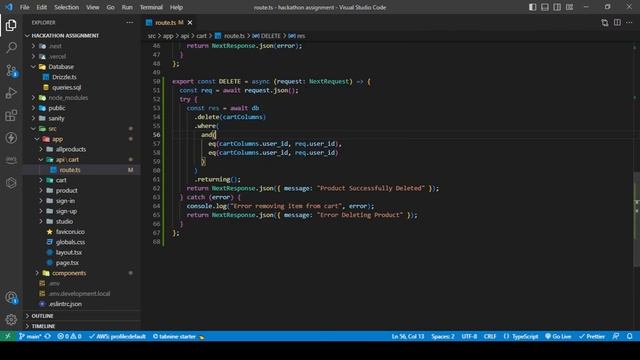Open .eslintrc.json file
The image size is (640, 360).
[x=65, y=304]
